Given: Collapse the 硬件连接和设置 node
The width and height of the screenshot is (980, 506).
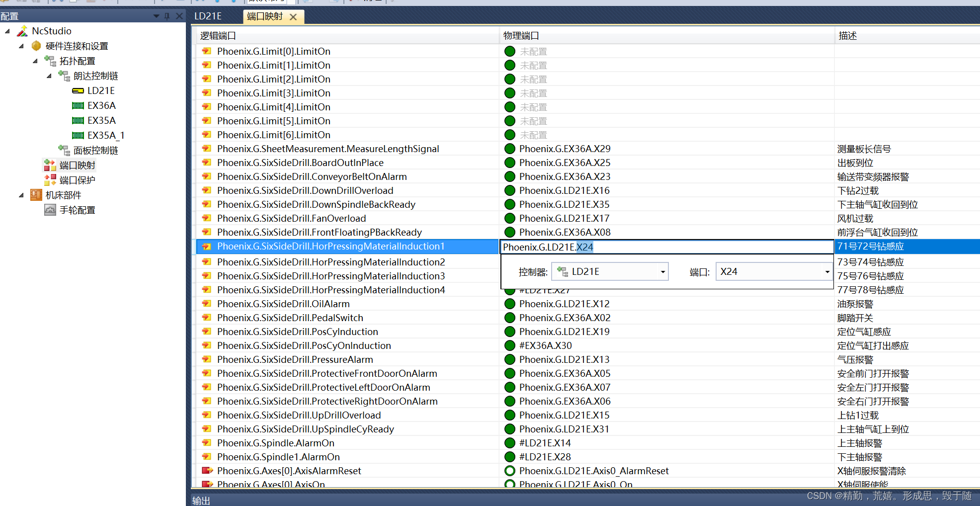Looking at the screenshot, I should point(21,46).
